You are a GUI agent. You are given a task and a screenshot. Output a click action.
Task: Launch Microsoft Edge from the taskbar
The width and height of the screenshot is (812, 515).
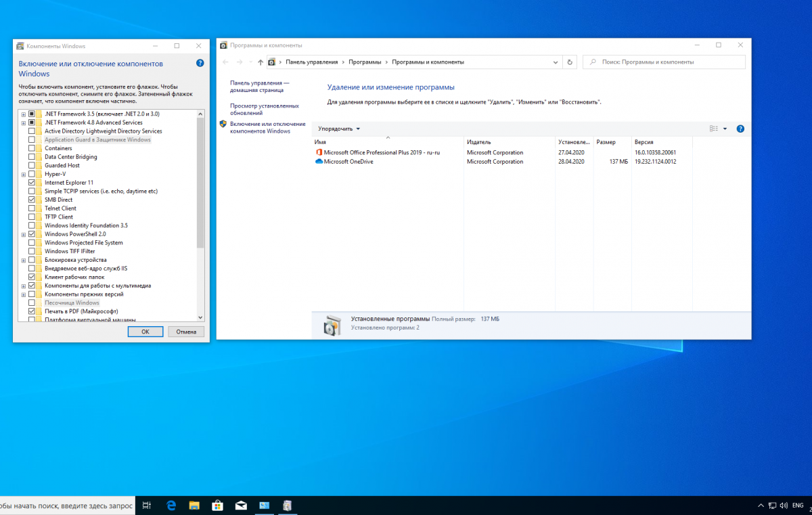coord(172,506)
